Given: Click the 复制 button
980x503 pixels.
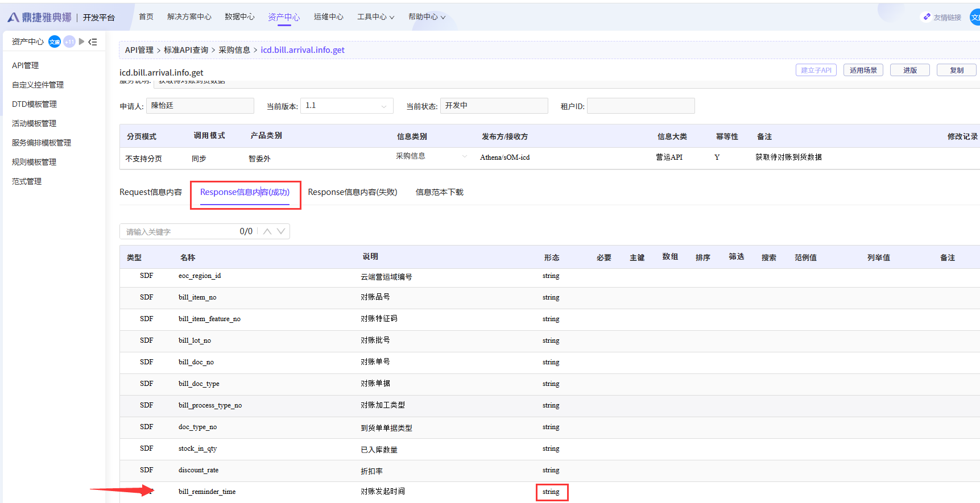Looking at the screenshot, I should pyautogui.click(x=957, y=70).
